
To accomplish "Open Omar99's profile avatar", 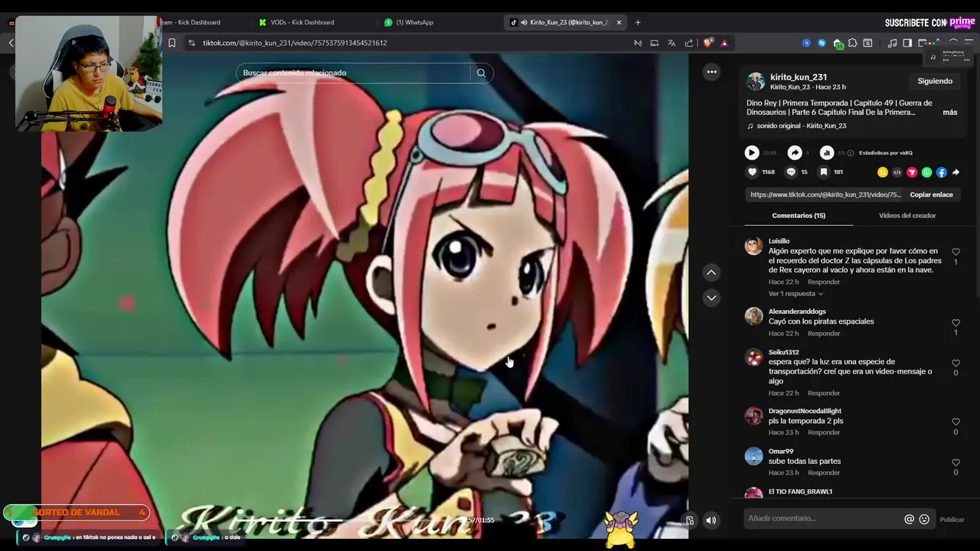I will tap(754, 456).
